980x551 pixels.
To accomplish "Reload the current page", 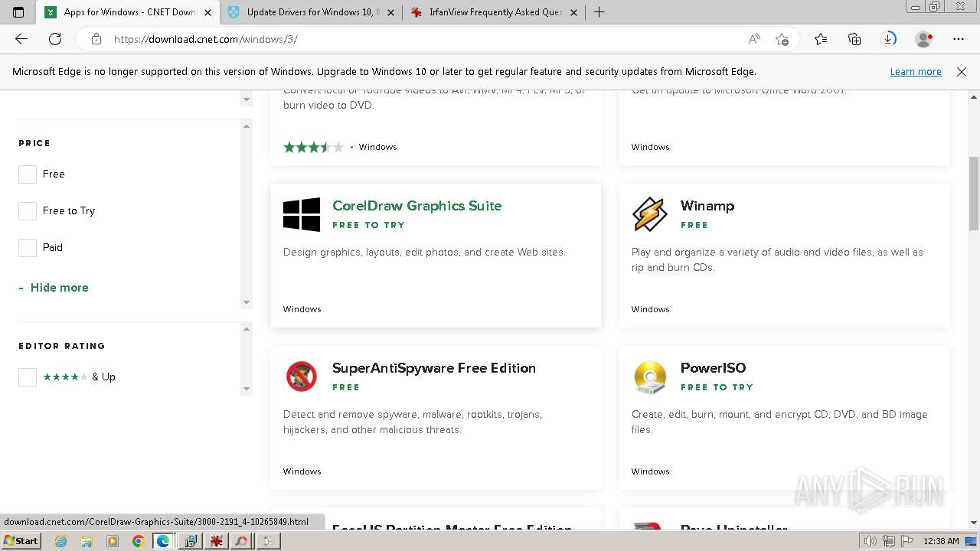I will coord(55,39).
